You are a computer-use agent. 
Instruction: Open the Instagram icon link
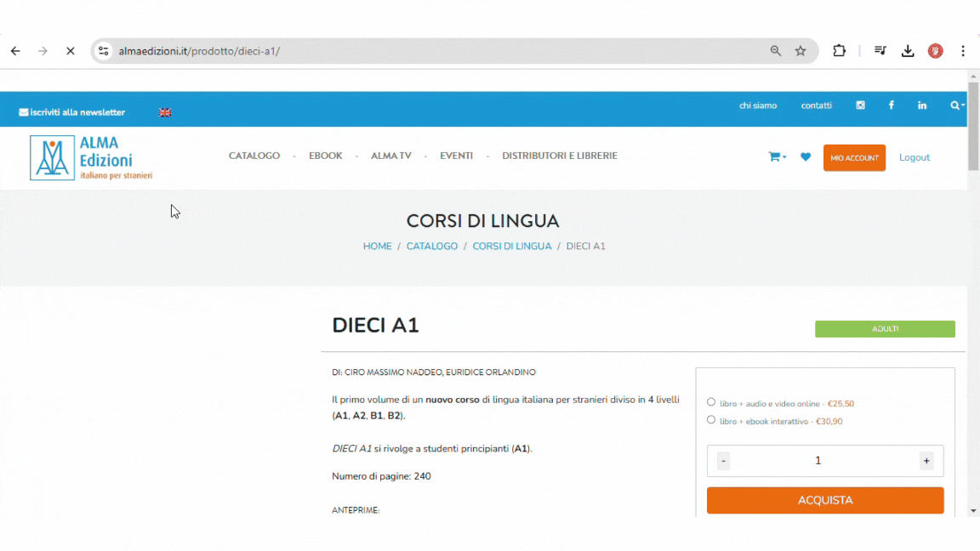coord(860,105)
